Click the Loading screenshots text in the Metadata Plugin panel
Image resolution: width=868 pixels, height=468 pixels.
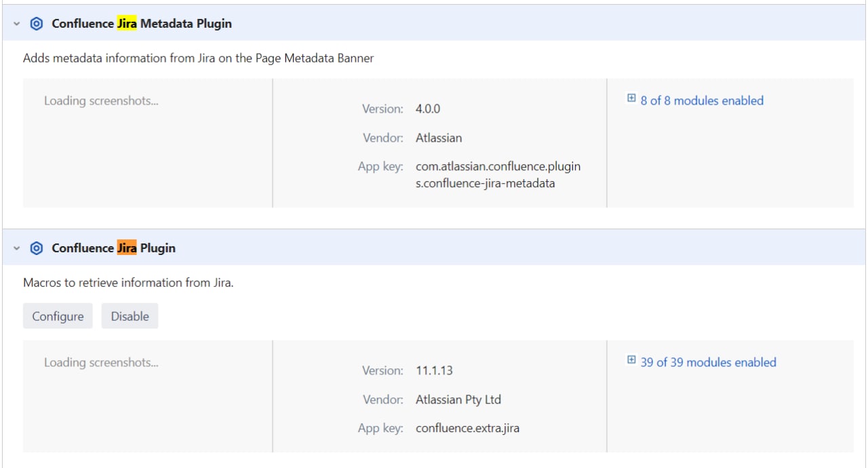101,101
